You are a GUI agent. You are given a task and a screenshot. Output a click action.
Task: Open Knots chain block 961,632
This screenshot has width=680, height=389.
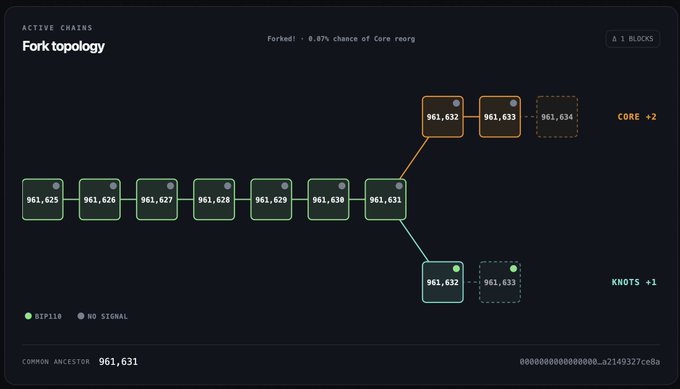coord(442,282)
